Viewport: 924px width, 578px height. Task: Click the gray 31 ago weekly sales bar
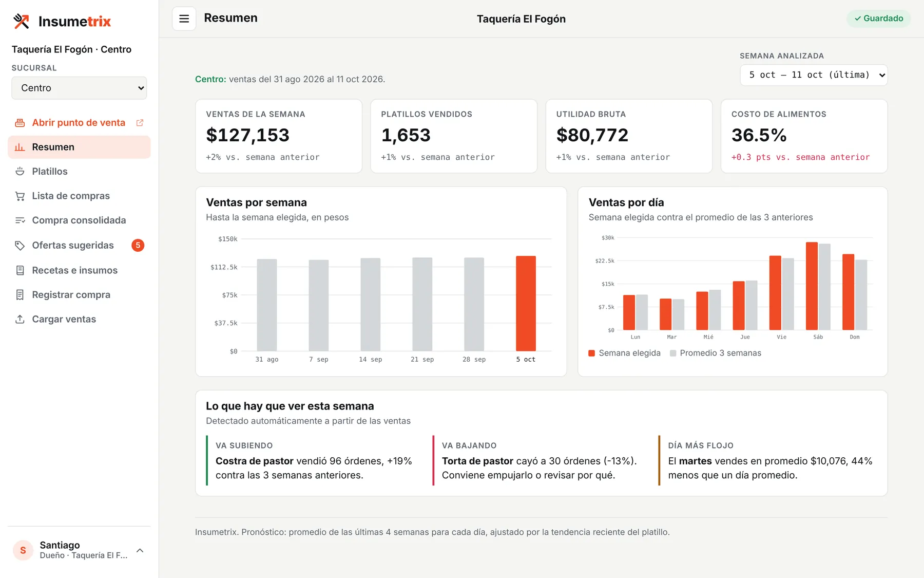[267, 305]
